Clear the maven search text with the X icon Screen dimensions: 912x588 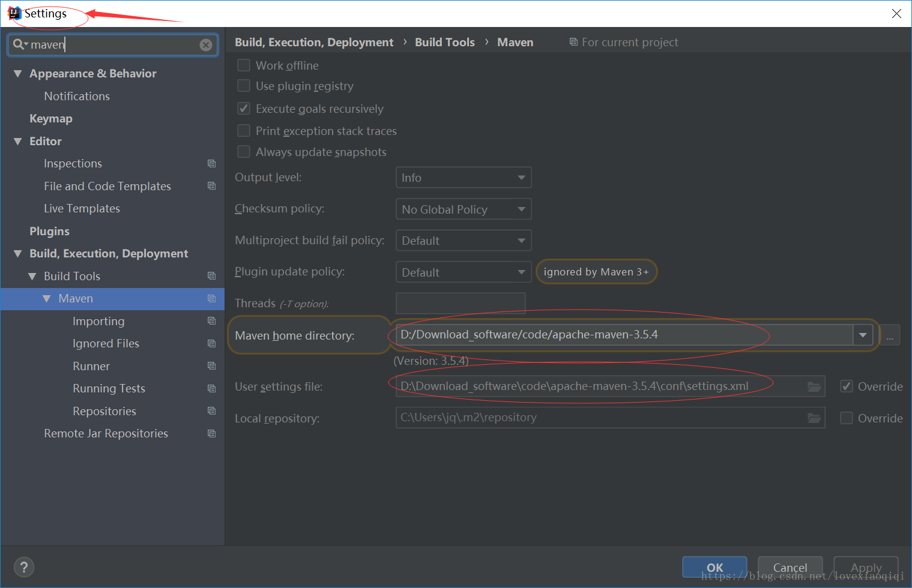tap(206, 45)
